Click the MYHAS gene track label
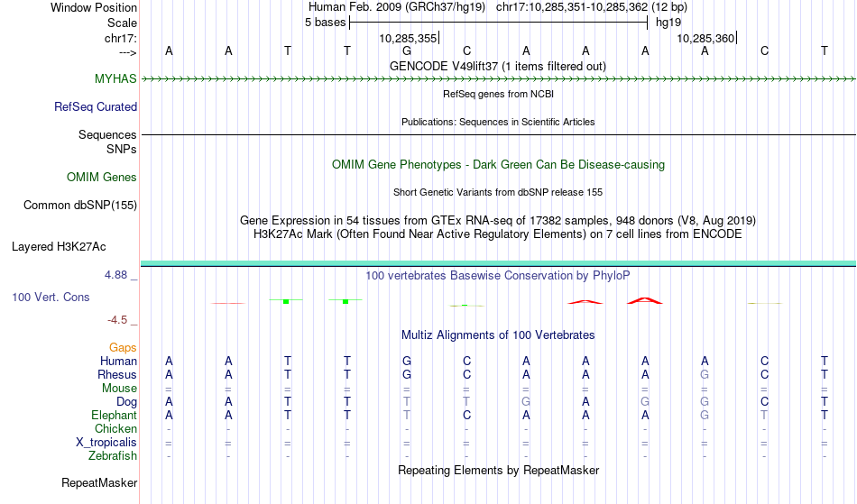The image size is (857, 504). pos(115,78)
